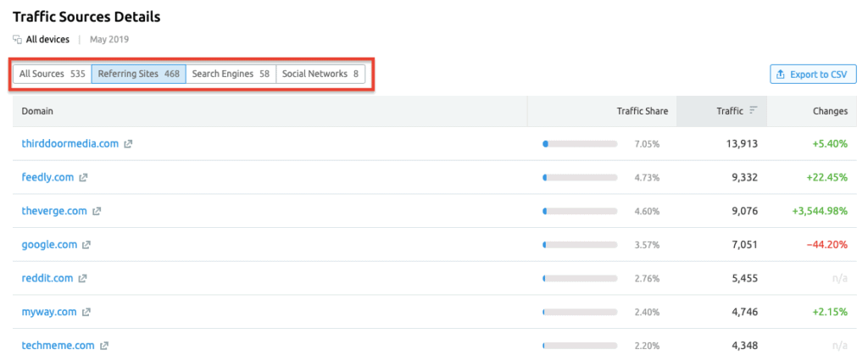The width and height of the screenshot is (868, 361).
Task: Click the 3.57% traffic share value
Action: 647,245
